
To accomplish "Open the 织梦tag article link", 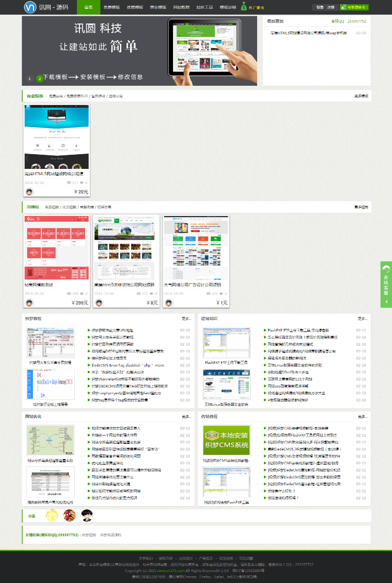I will (x=120, y=400).
